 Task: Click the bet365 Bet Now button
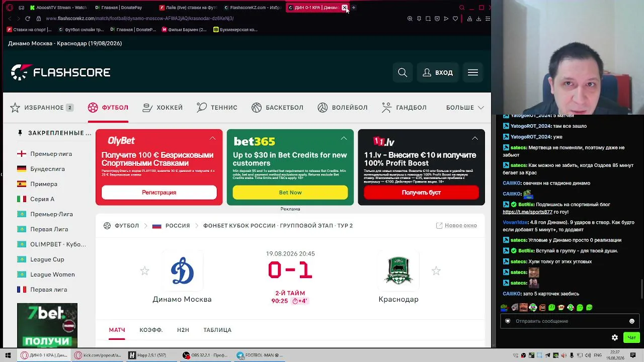point(290,193)
